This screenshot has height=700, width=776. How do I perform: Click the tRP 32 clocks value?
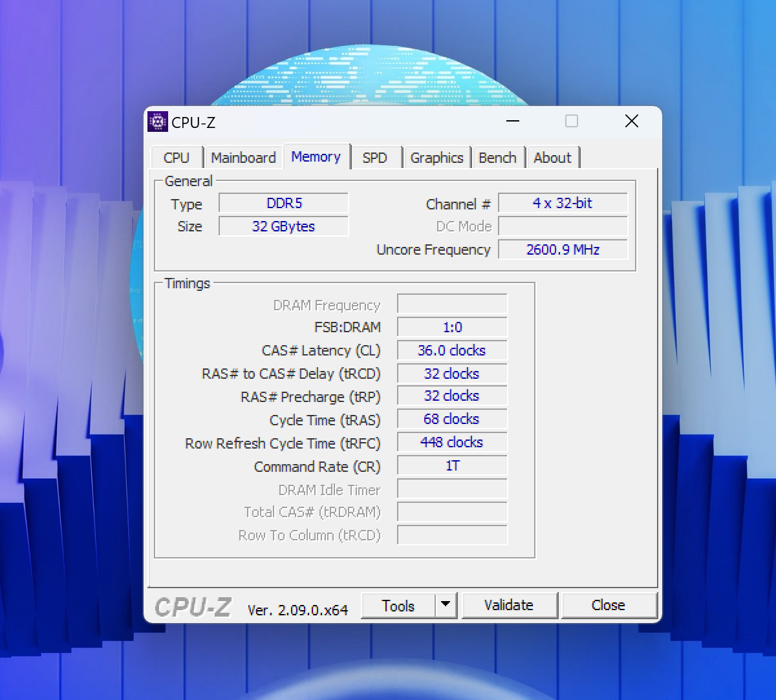point(453,396)
